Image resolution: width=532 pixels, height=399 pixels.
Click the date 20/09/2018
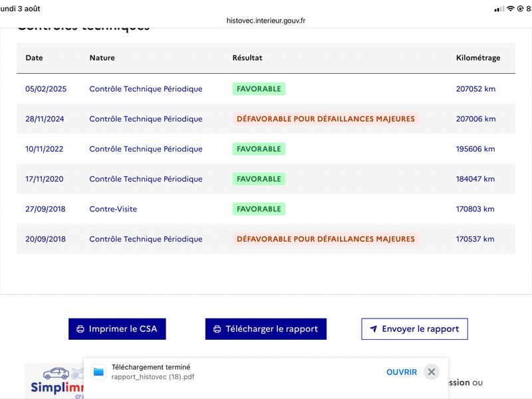pyautogui.click(x=45, y=239)
